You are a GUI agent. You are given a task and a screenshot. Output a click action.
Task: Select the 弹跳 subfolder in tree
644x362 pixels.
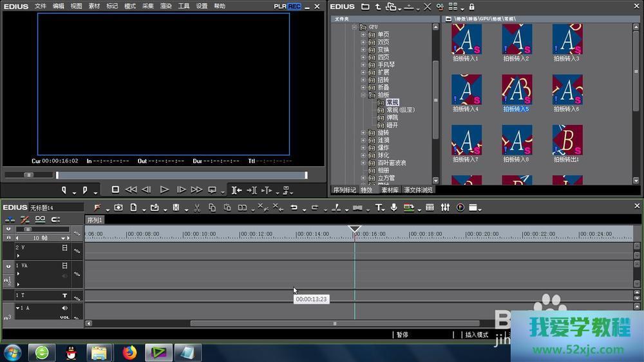point(392,117)
